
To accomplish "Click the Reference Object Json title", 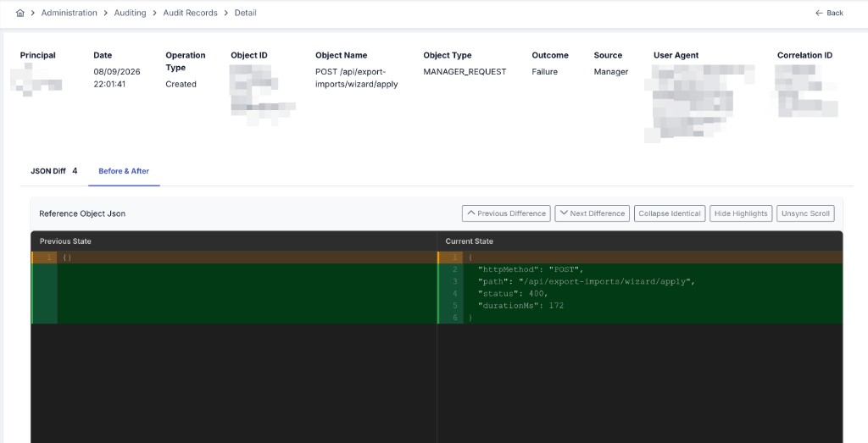I will coord(82,213).
